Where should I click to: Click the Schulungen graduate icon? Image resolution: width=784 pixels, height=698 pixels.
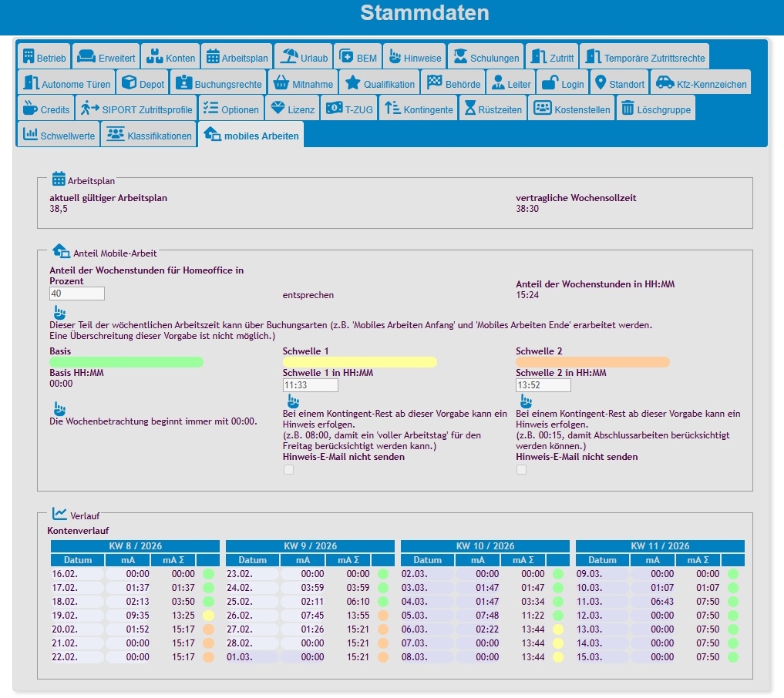click(460, 56)
